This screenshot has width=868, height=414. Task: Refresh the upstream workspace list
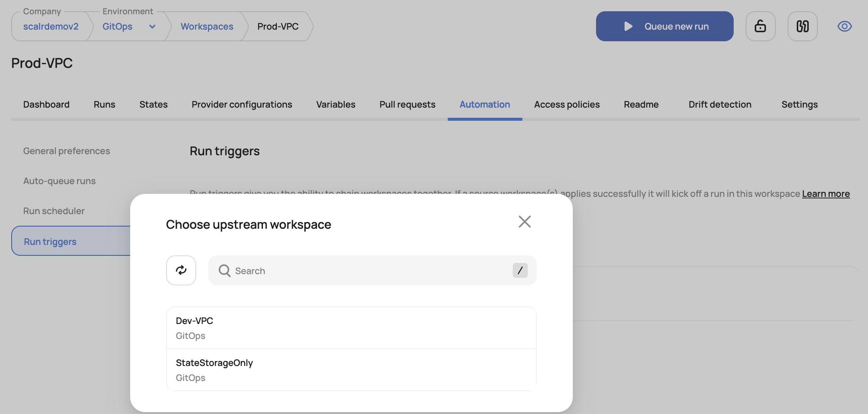pos(181,270)
